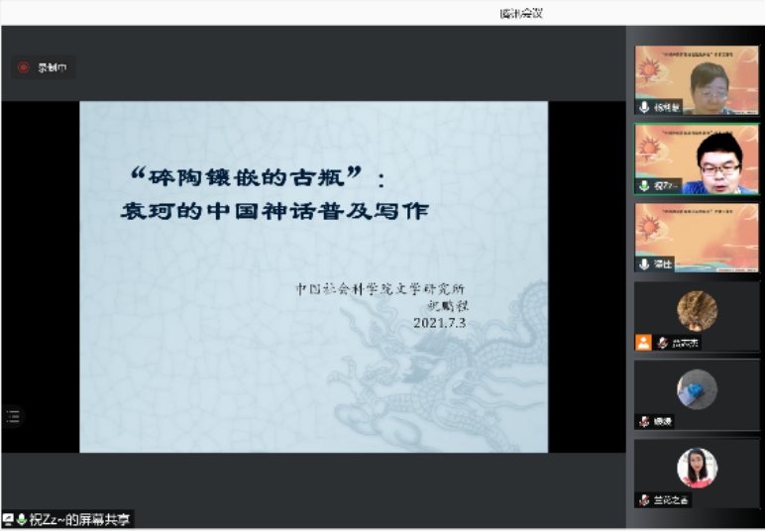Screen dimensions: 766x532
Task: Click the 录制中 recording status label
Action: tap(53, 67)
